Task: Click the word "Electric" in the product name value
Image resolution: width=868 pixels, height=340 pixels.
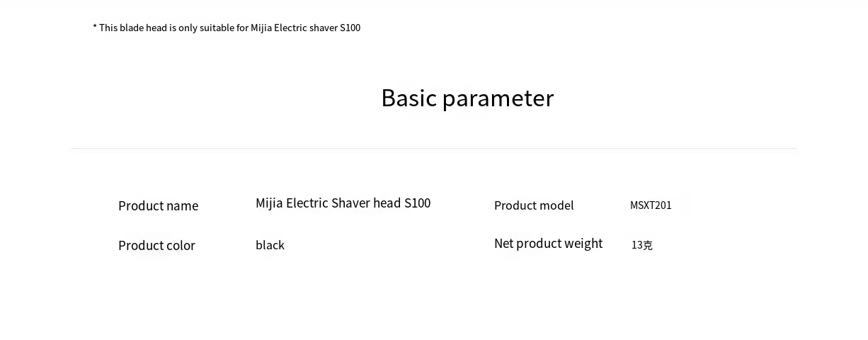Action: coord(307,203)
